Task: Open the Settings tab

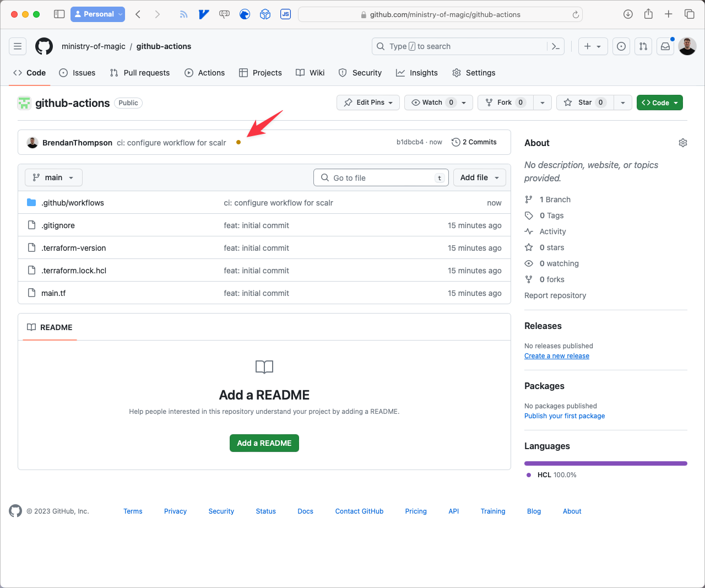Action: click(x=474, y=73)
